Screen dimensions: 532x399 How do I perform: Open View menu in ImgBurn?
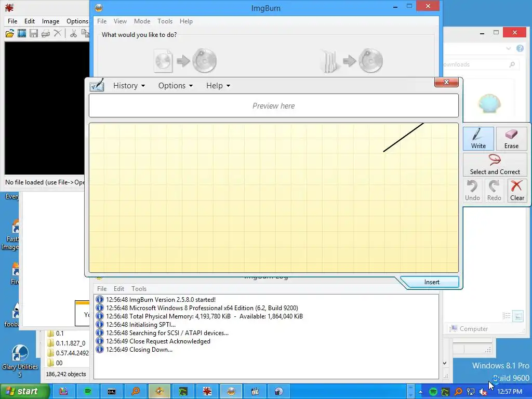tap(120, 21)
